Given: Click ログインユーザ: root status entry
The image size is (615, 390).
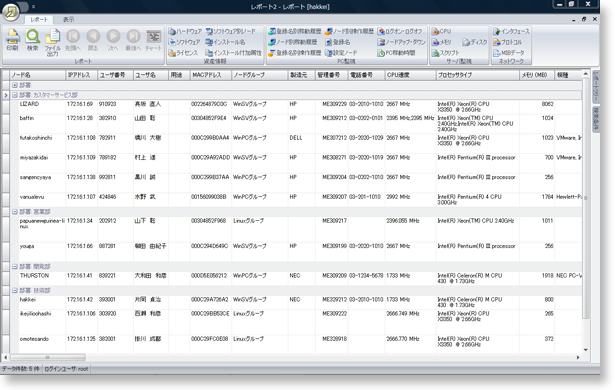Looking at the screenshot, I should coord(66,369).
